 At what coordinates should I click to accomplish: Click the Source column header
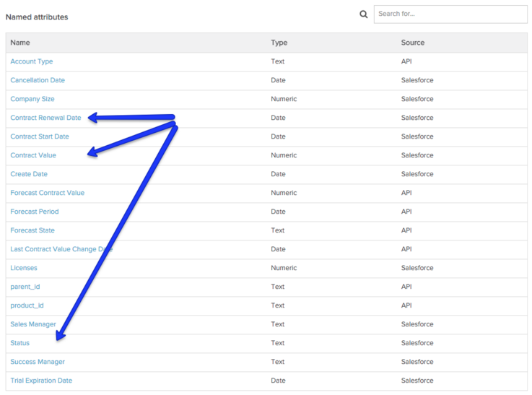click(413, 43)
